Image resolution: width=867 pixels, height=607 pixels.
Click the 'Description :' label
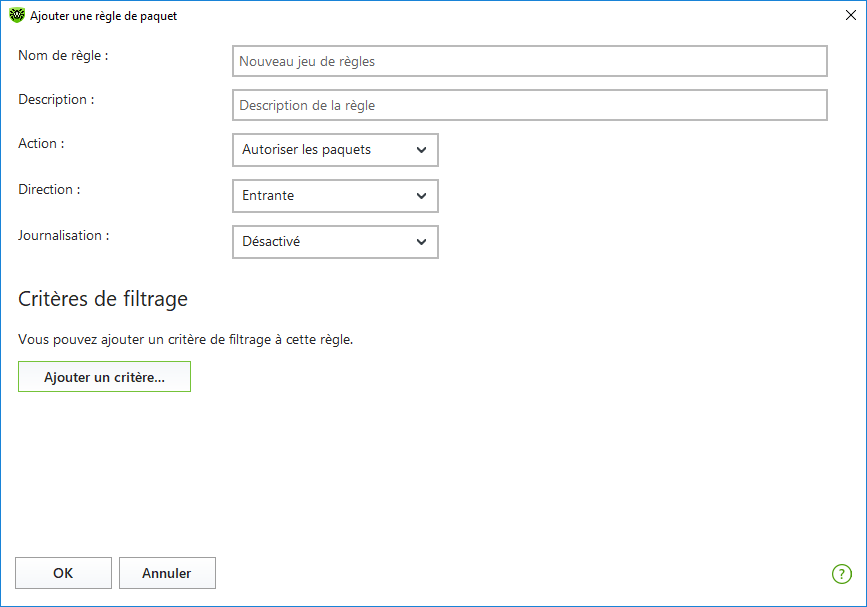[x=56, y=100]
